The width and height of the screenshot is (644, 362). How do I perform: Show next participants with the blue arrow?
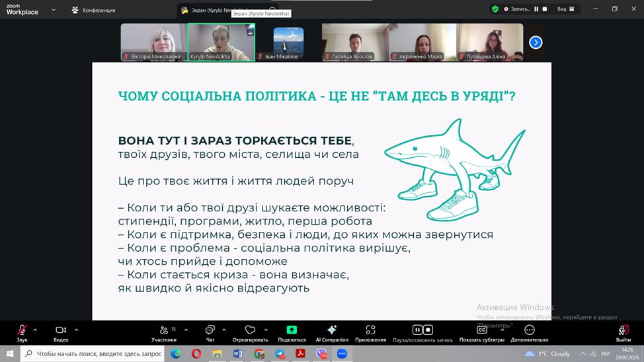(x=536, y=42)
